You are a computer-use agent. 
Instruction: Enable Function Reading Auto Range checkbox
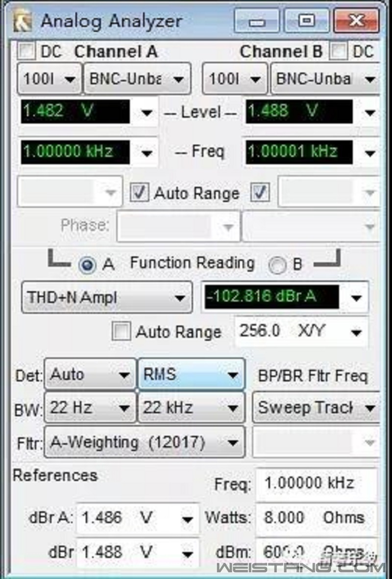[x=121, y=332]
